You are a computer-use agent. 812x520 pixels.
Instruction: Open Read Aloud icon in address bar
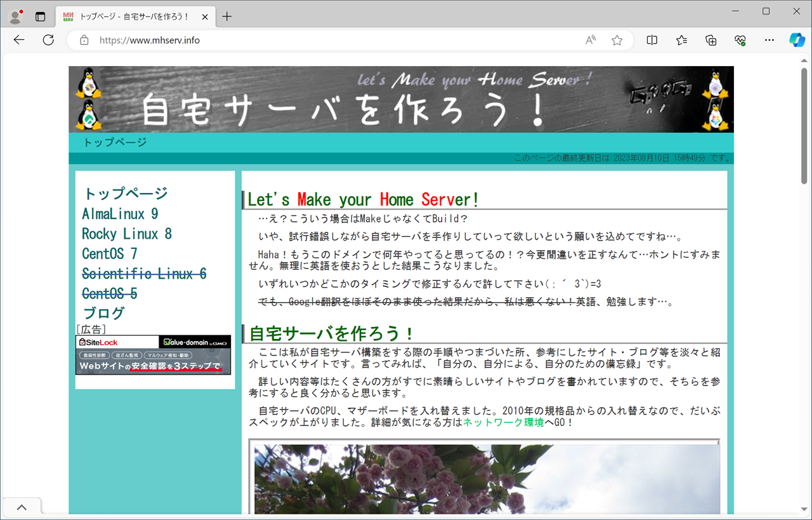(x=591, y=40)
